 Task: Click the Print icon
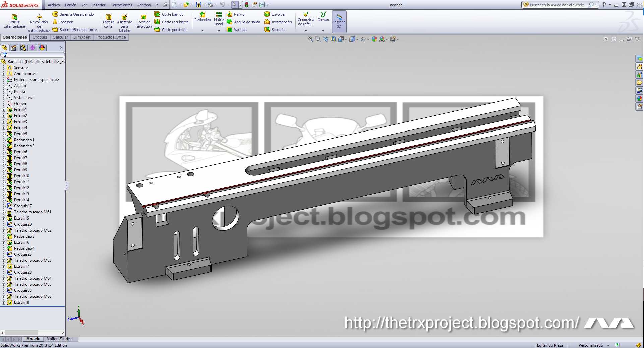(x=210, y=5)
